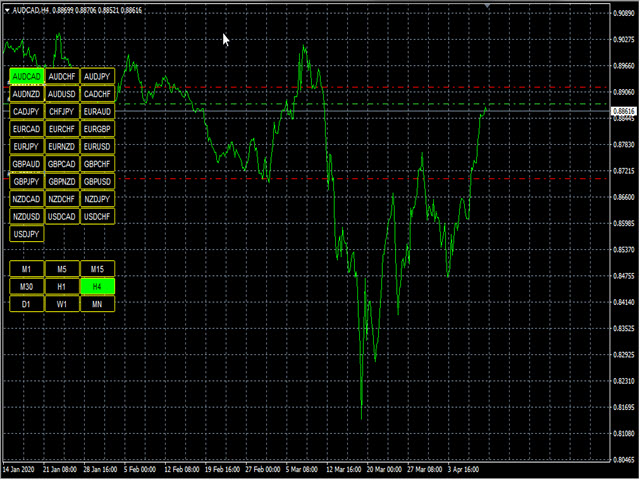Click the 0.86600 price scale value
640x480 pixels.
pos(624,197)
